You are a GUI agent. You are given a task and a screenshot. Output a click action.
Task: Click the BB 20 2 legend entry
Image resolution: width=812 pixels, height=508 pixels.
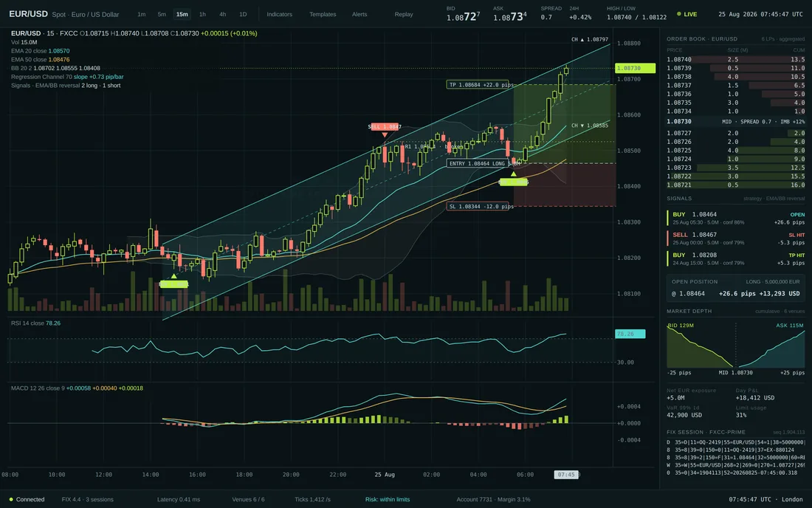point(55,68)
